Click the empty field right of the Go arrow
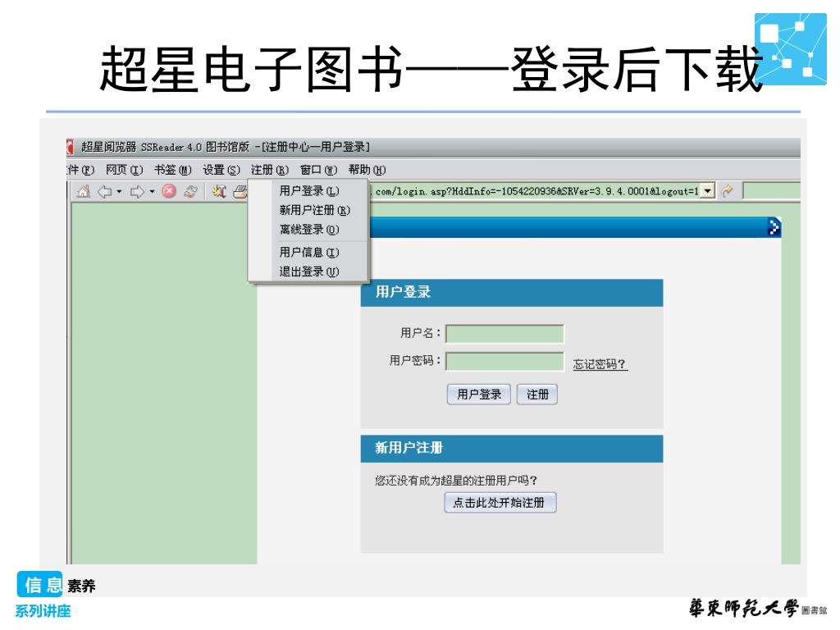The height and width of the screenshot is (630, 840). (771, 190)
